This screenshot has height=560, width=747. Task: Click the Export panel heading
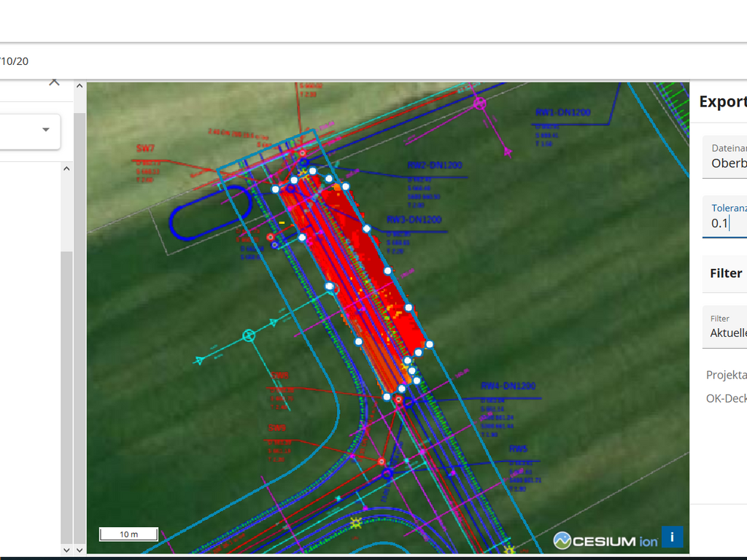point(723,101)
